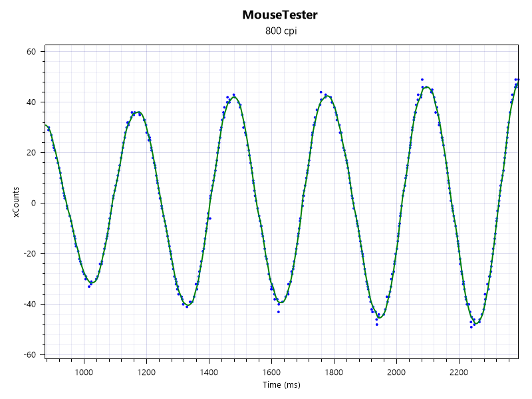Click the curve's first trough near 1020 ms
532x399 pixels.
tap(91, 283)
